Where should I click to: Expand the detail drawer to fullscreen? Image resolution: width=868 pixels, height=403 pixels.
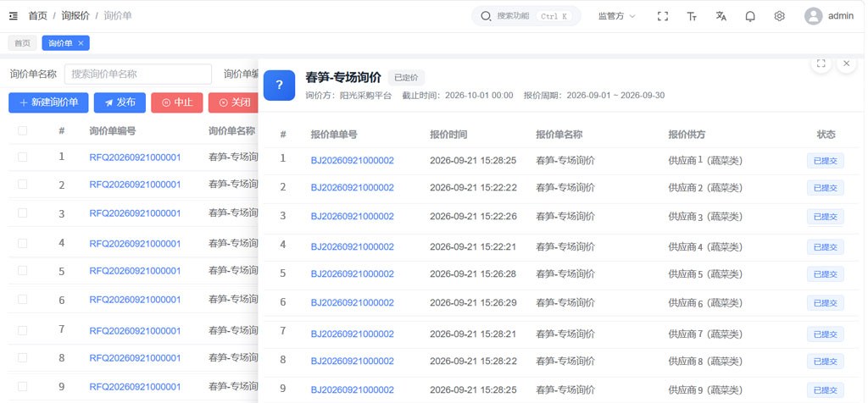coord(821,63)
